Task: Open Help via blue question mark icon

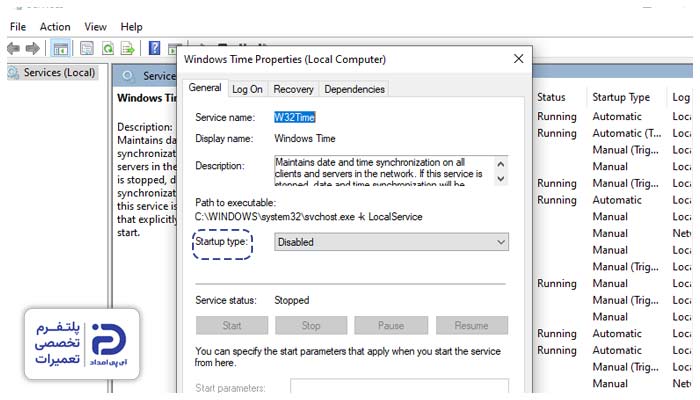Action: click(154, 48)
